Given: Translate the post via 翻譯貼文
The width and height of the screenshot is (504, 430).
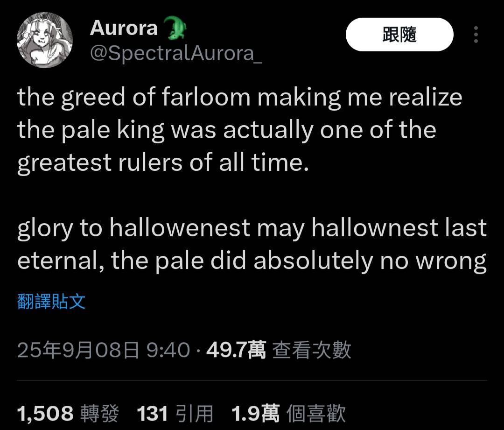Looking at the screenshot, I should 51,301.
